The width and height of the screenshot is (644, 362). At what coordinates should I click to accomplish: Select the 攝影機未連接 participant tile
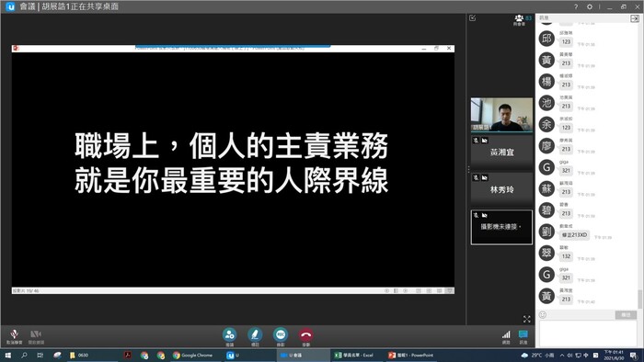[501, 227]
